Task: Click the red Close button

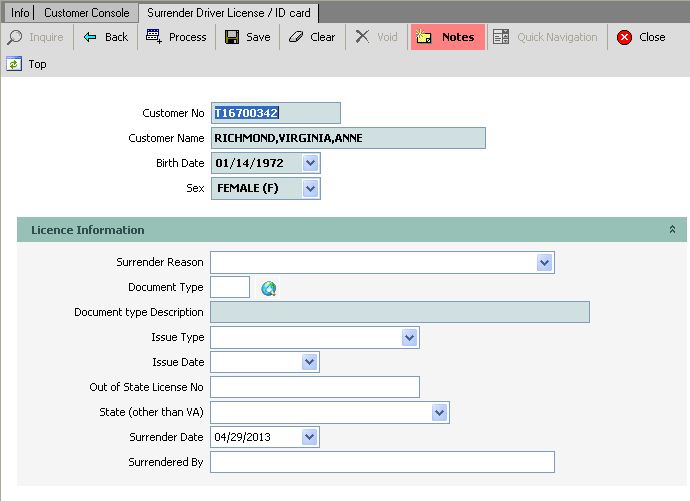Action: point(641,37)
